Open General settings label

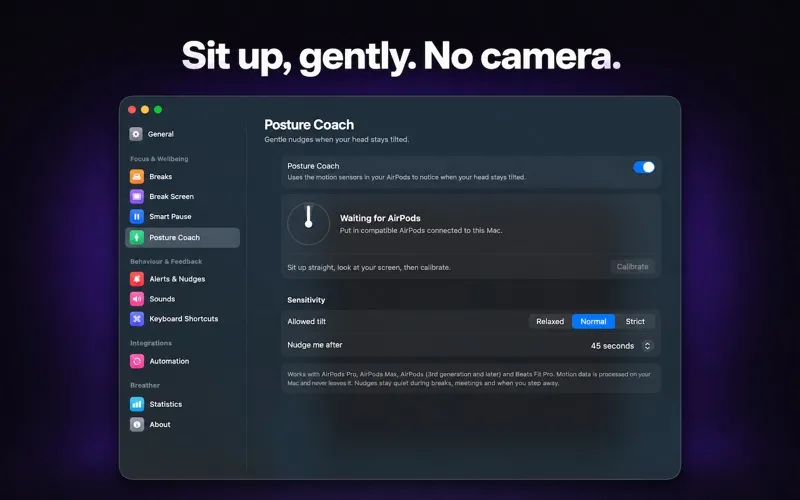pos(161,134)
